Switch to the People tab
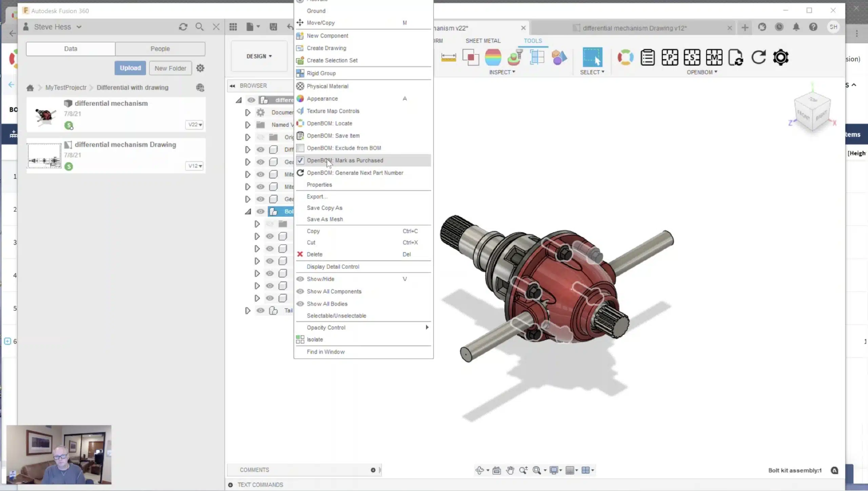The width and height of the screenshot is (868, 491). (x=160, y=49)
